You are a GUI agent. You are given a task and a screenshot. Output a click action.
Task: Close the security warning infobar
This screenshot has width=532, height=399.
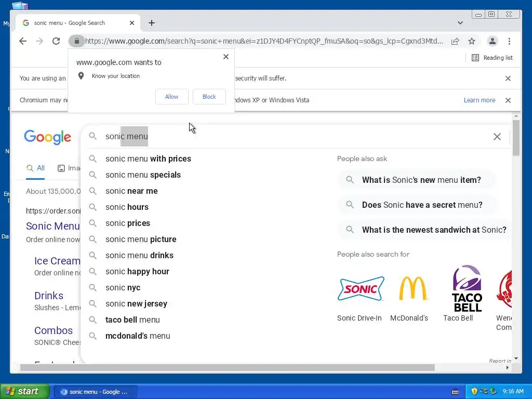point(508,78)
